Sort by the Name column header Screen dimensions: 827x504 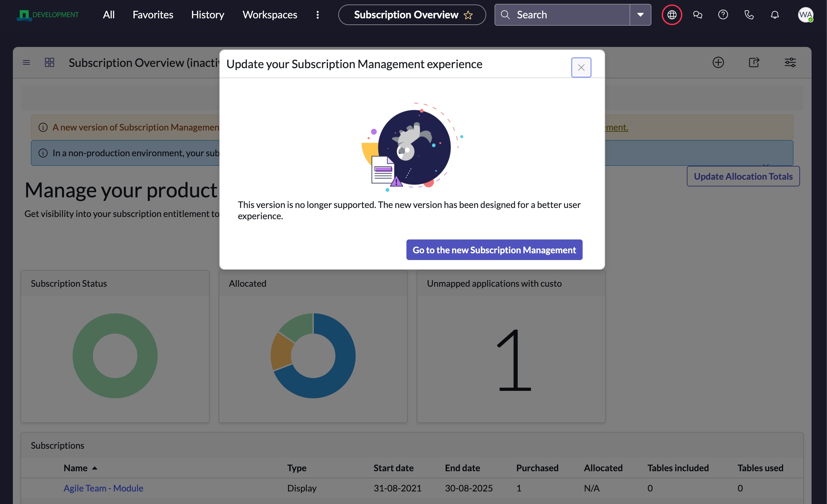click(76, 468)
